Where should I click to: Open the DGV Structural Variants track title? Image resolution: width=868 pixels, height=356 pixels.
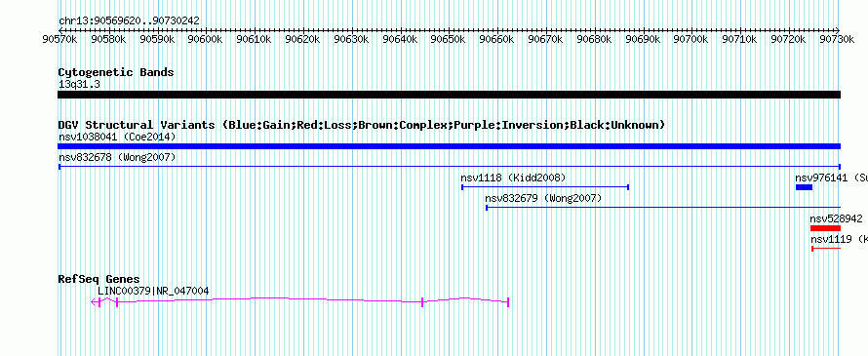362,125
